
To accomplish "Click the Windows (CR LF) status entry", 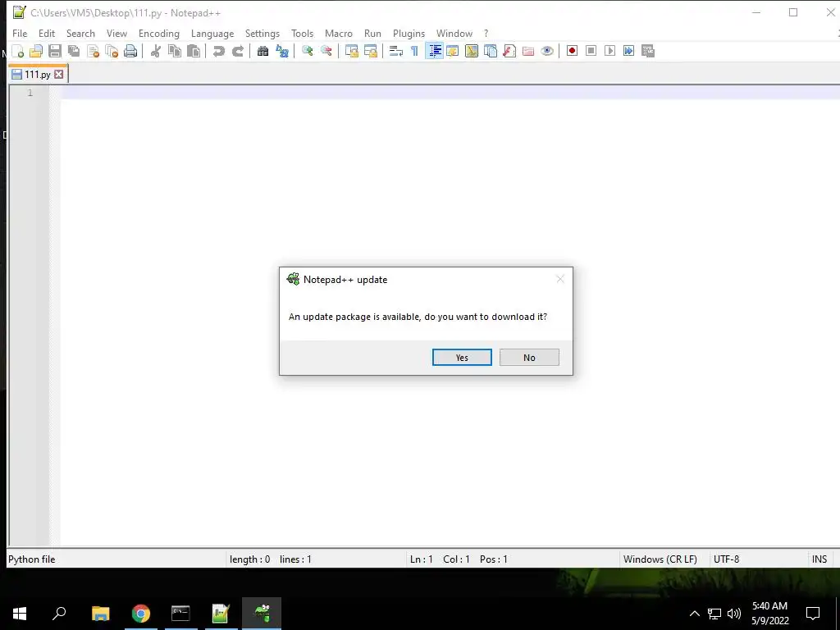I will pyautogui.click(x=660, y=559).
